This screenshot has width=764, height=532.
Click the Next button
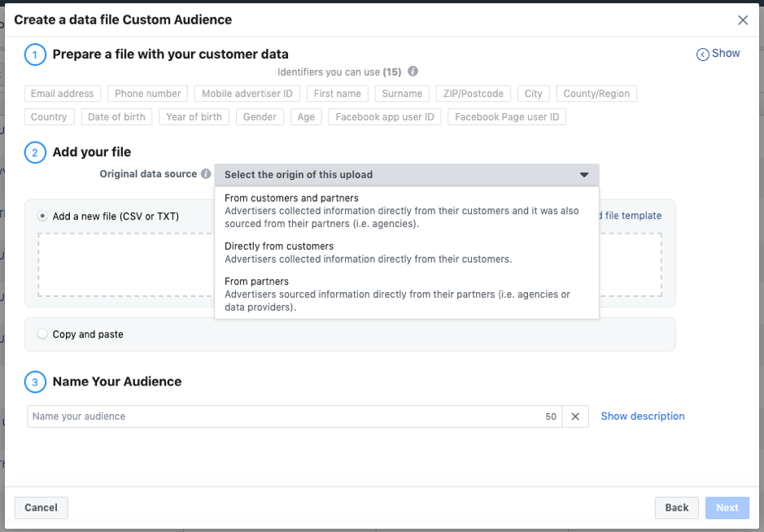coord(727,508)
